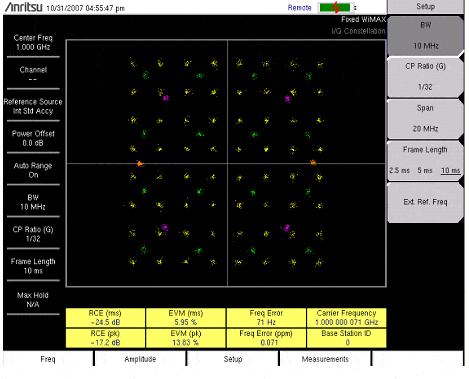
Task: Click the battery charging indicator icon
Action: (335, 7)
